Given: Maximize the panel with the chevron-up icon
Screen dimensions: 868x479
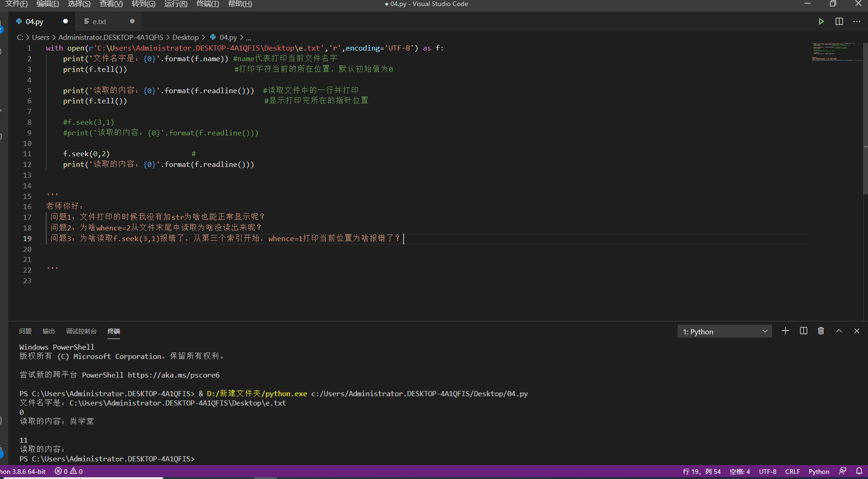Looking at the screenshot, I should pyautogui.click(x=839, y=331).
